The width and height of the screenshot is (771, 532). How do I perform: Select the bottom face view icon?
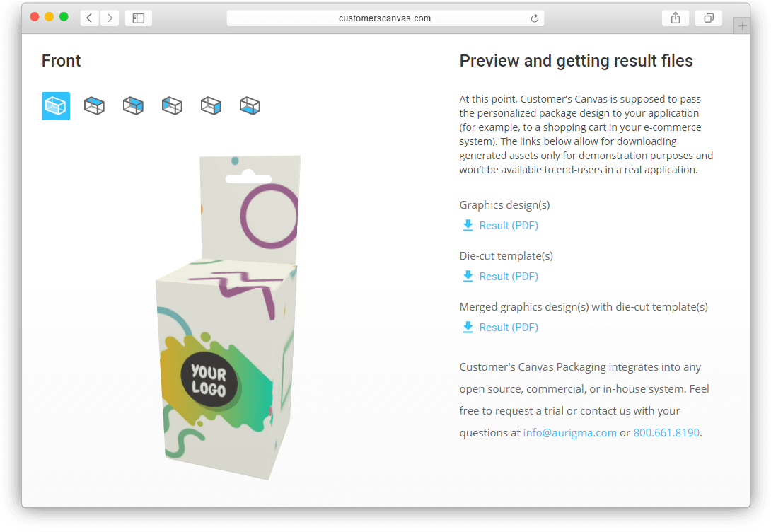pos(250,105)
